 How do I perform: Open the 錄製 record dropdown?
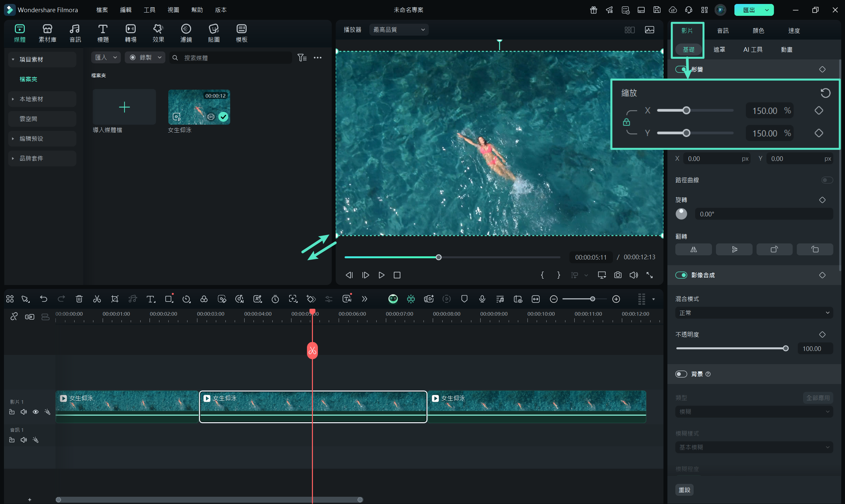click(145, 57)
